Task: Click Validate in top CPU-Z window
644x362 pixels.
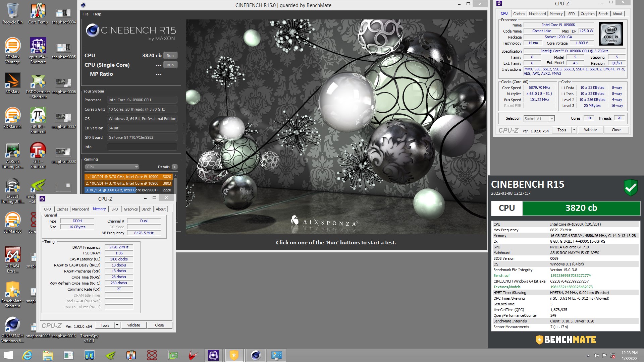Action: [x=590, y=130]
